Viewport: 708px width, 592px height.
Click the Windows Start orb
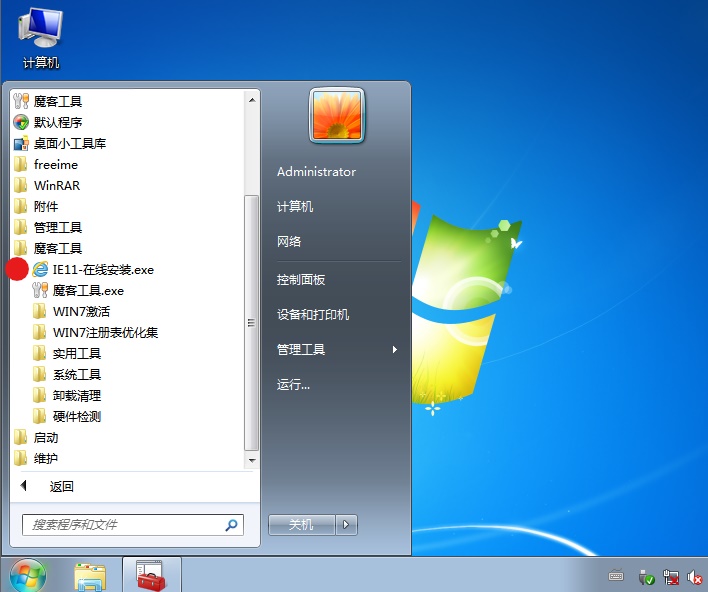click(28, 575)
